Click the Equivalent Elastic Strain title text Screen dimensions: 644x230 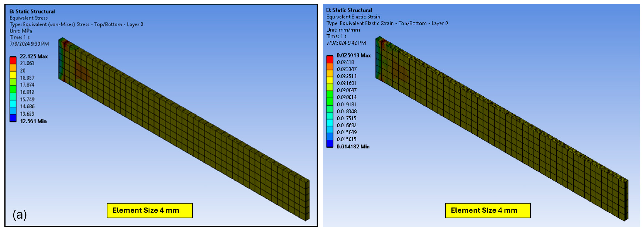[353, 17]
